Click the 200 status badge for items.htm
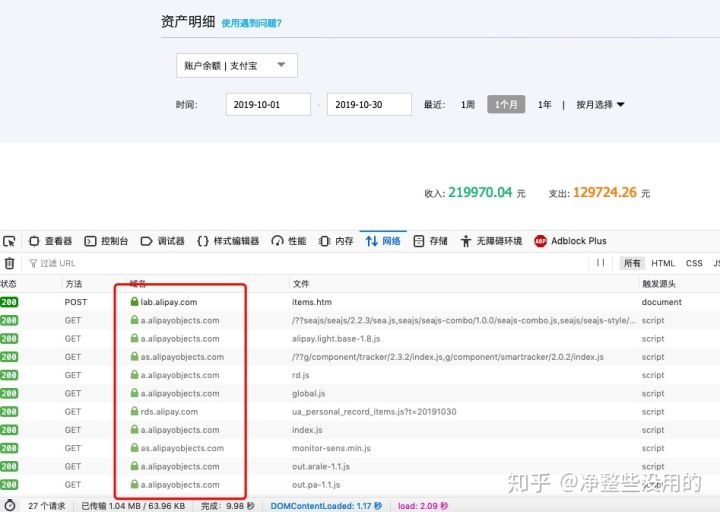 (9, 302)
